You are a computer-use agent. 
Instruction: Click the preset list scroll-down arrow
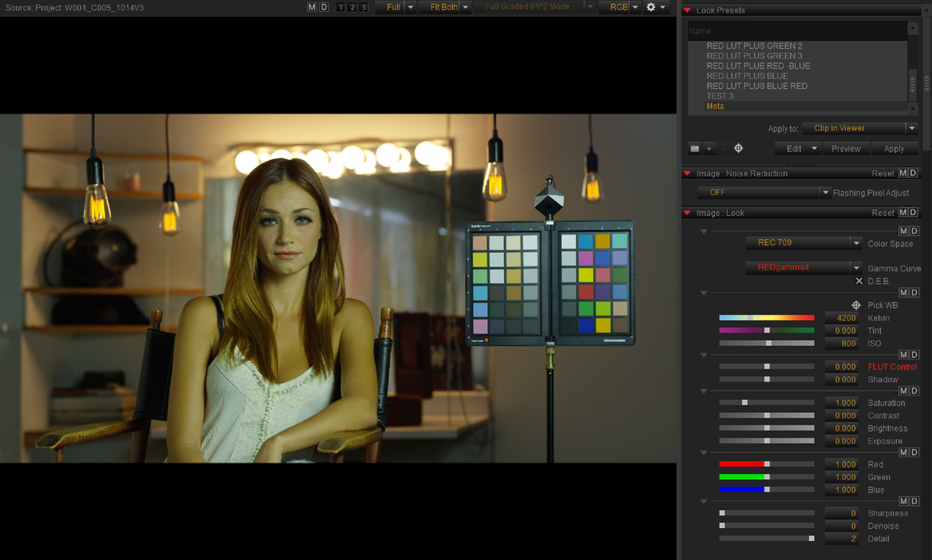click(x=912, y=107)
